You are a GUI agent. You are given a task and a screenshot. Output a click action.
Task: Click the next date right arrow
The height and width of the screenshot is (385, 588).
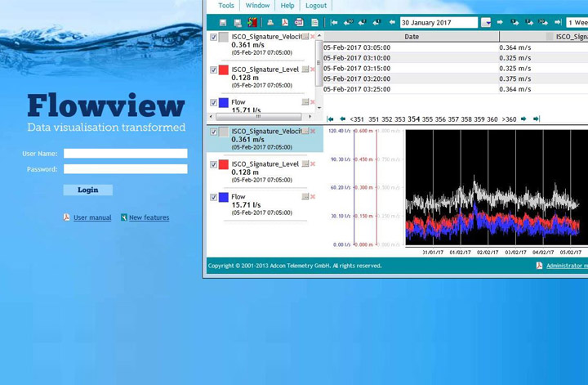500,23
